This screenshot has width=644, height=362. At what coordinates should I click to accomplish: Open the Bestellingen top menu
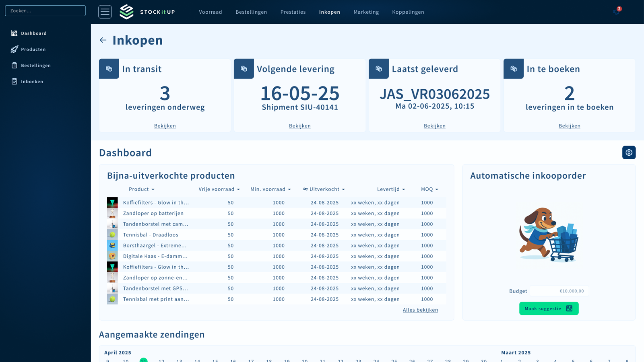[x=251, y=12]
